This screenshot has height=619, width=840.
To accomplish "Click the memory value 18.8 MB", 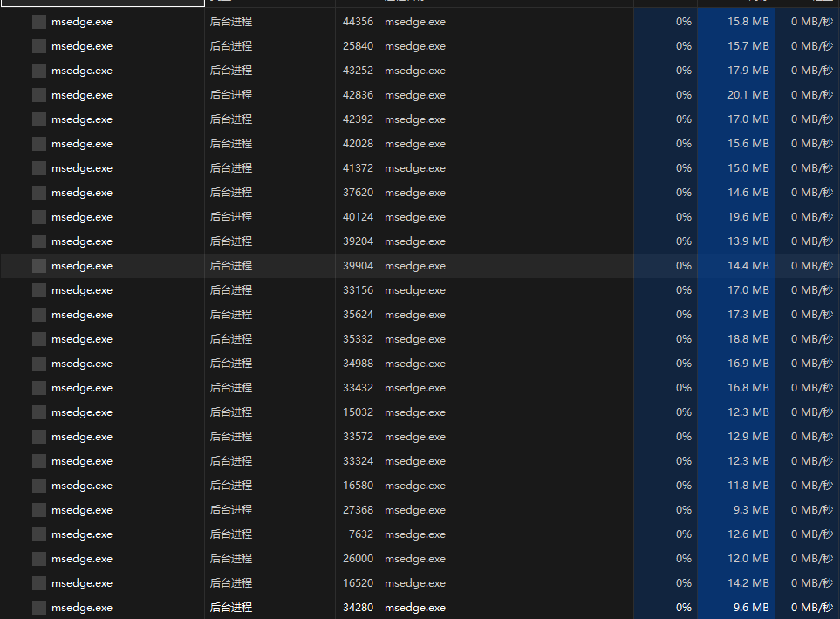I will (748, 339).
